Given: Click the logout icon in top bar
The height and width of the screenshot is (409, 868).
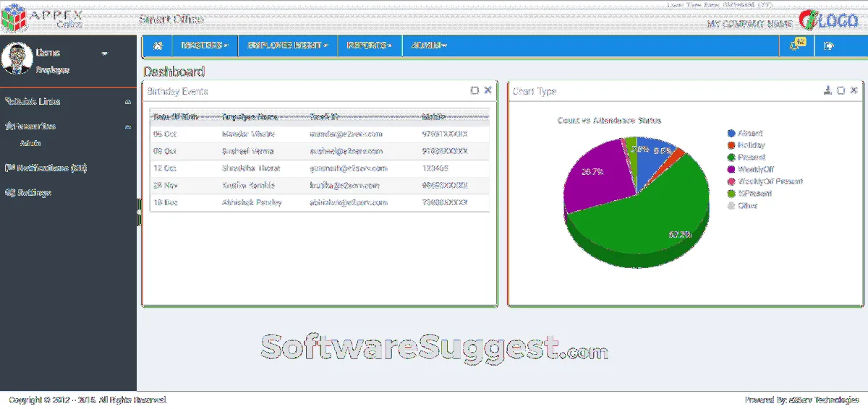Looking at the screenshot, I should pos(829,46).
